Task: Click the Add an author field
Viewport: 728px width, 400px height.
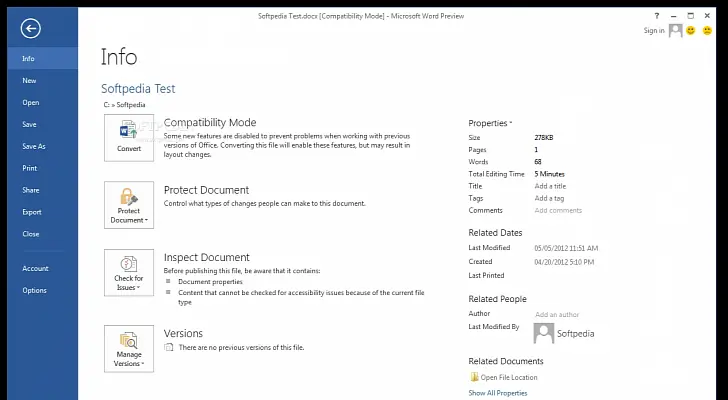Action: pyautogui.click(x=557, y=314)
